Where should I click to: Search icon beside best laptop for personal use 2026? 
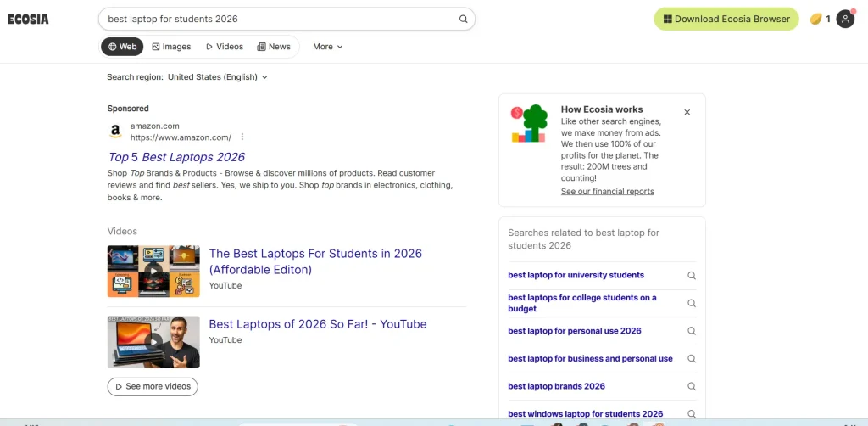(692, 331)
